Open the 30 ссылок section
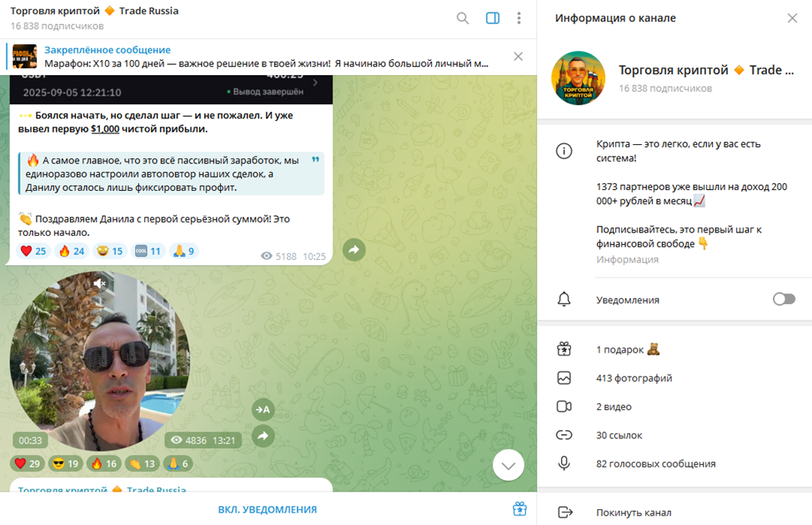812x525 pixels. tap(674, 435)
